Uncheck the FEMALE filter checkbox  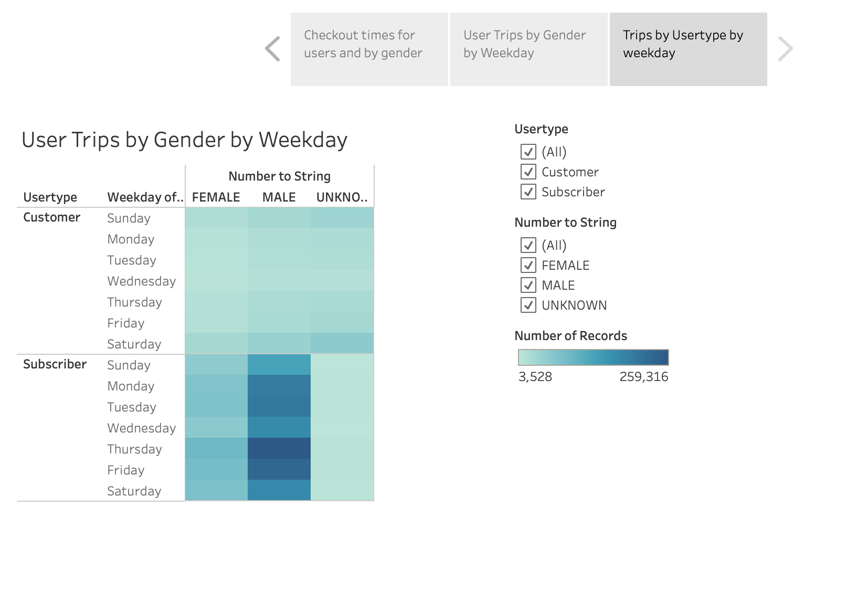pos(528,265)
